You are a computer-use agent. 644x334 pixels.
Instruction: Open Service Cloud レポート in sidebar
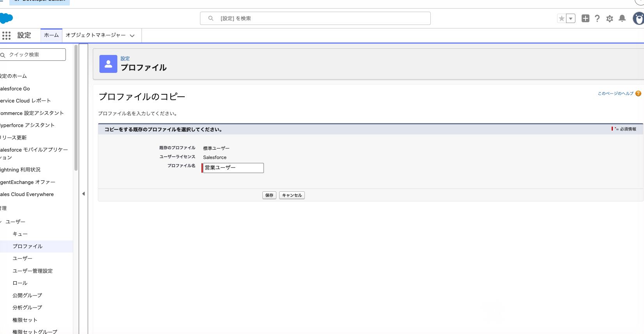pos(25,101)
